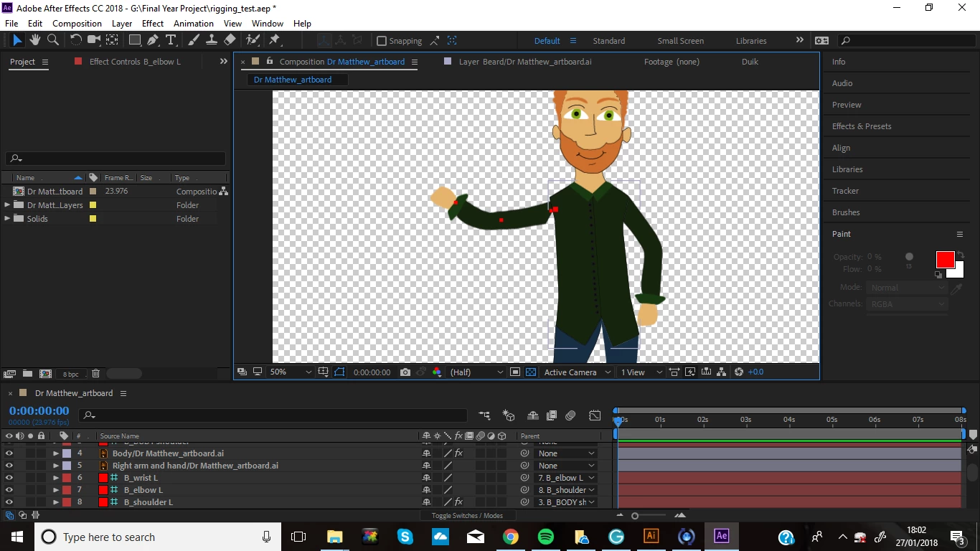Select the Libraries workspace
Image resolution: width=980 pixels, height=551 pixels.
(x=751, y=41)
